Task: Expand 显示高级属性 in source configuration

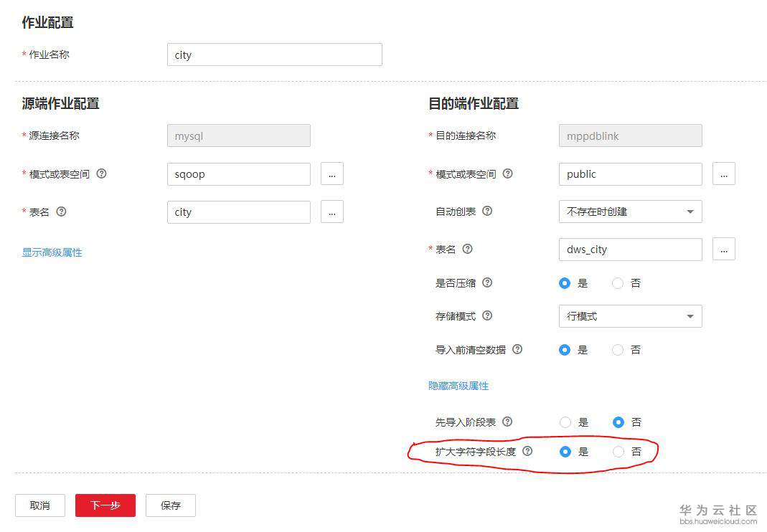Action: 51,252
